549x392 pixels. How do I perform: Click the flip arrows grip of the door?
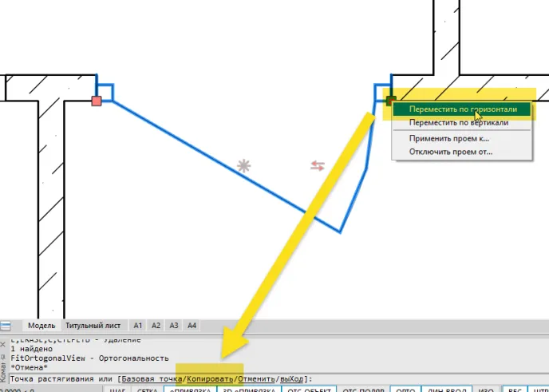(318, 166)
